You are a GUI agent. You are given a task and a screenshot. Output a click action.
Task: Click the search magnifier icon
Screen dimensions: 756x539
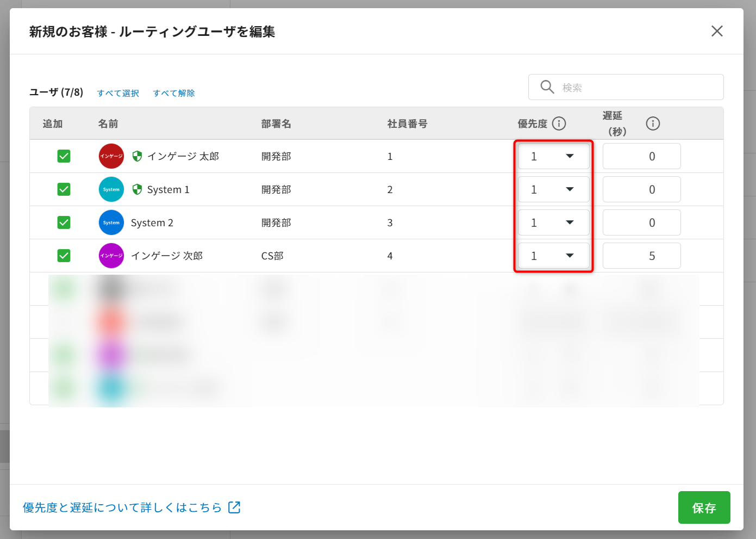click(x=547, y=87)
